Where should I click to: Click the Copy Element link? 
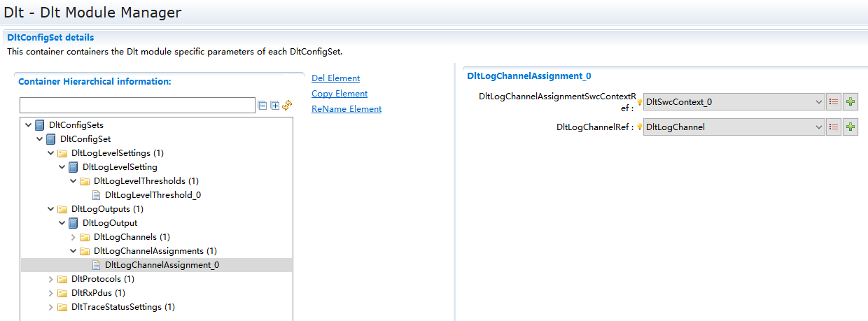[x=339, y=94]
